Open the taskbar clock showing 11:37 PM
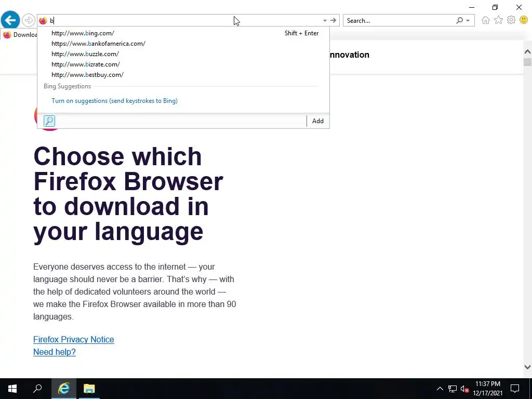 click(x=487, y=389)
